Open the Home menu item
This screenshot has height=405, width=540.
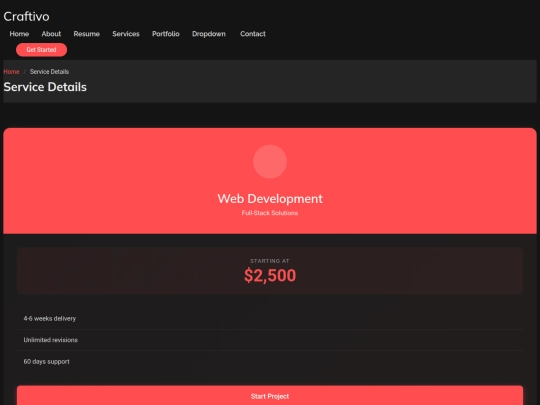pos(19,34)
